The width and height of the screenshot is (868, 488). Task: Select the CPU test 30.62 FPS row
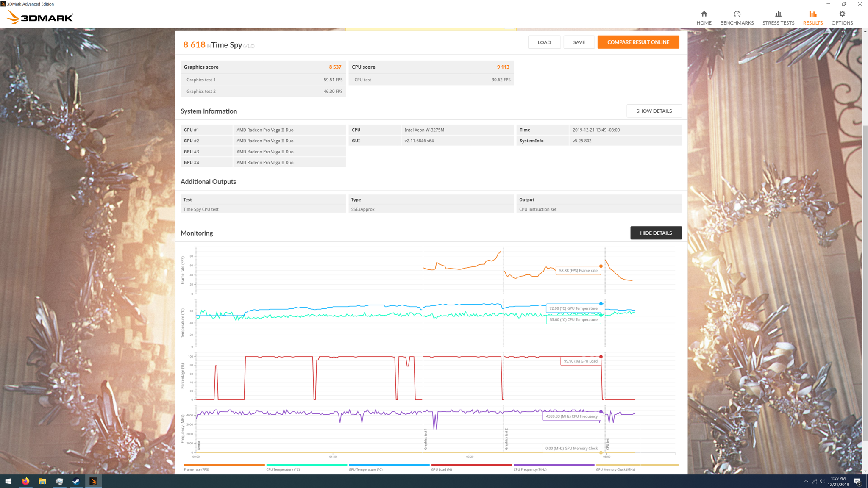tap(431, 80)
